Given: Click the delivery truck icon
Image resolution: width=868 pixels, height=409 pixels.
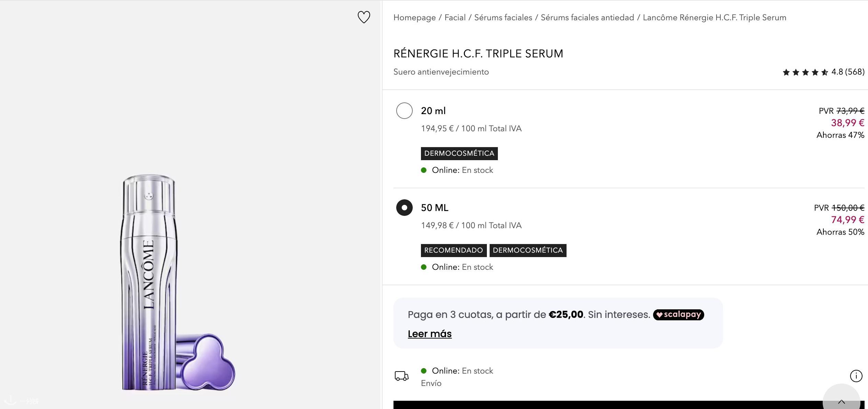Looking at the screenshot, I should click(x=401, y=376).
